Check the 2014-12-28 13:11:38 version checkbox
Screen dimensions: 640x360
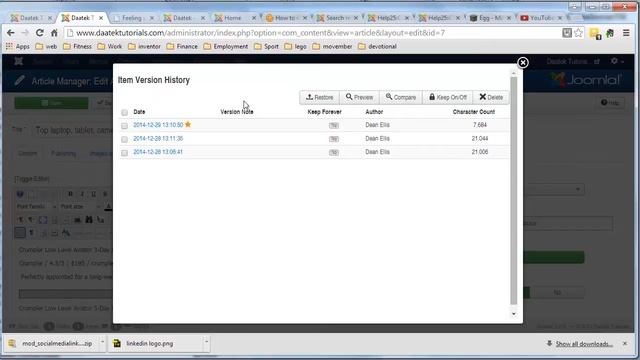[124, 139]
